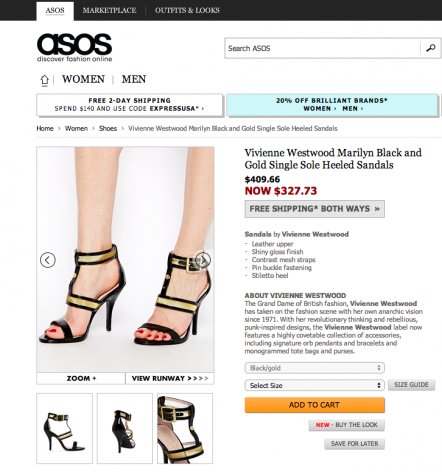Switch to the Outfits & Looks tab
Viewport: 442px width, 472px height.
(187, 10)
